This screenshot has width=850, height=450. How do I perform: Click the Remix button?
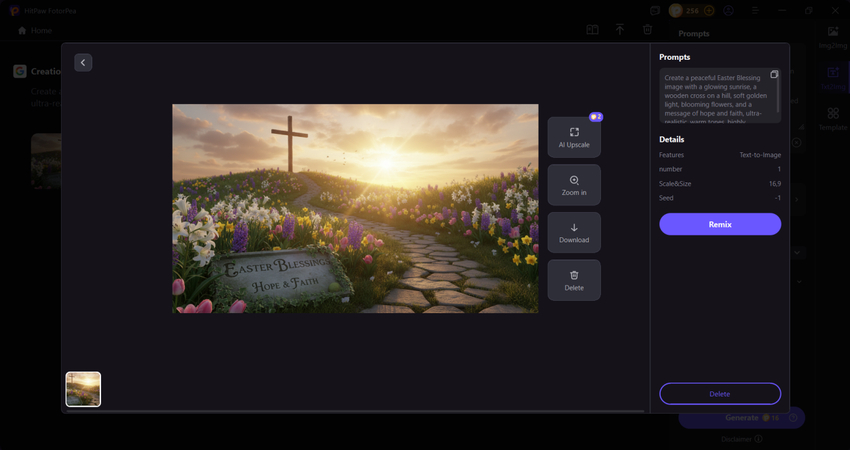720,224
